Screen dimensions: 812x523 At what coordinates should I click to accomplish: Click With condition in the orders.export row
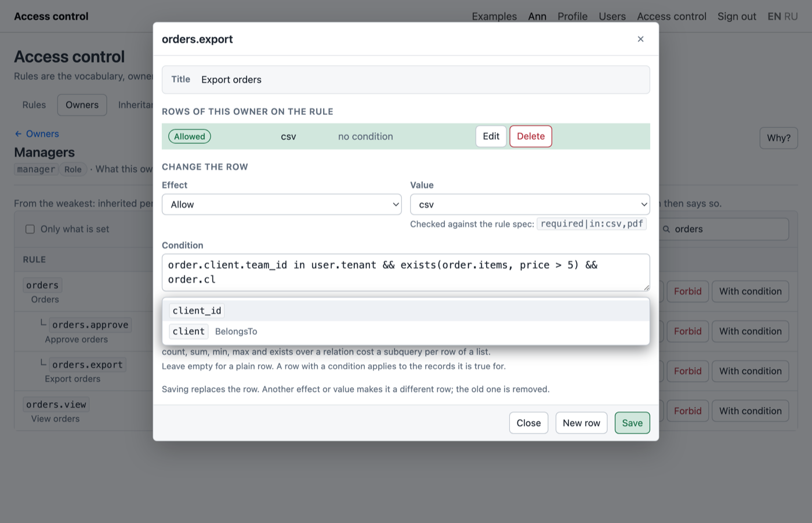[751, 371]
